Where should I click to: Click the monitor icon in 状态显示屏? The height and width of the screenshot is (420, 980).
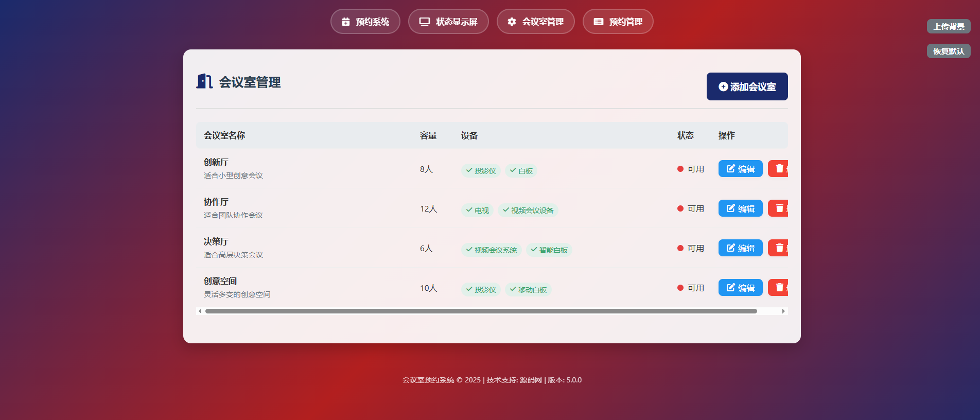[x=425, y=22]
